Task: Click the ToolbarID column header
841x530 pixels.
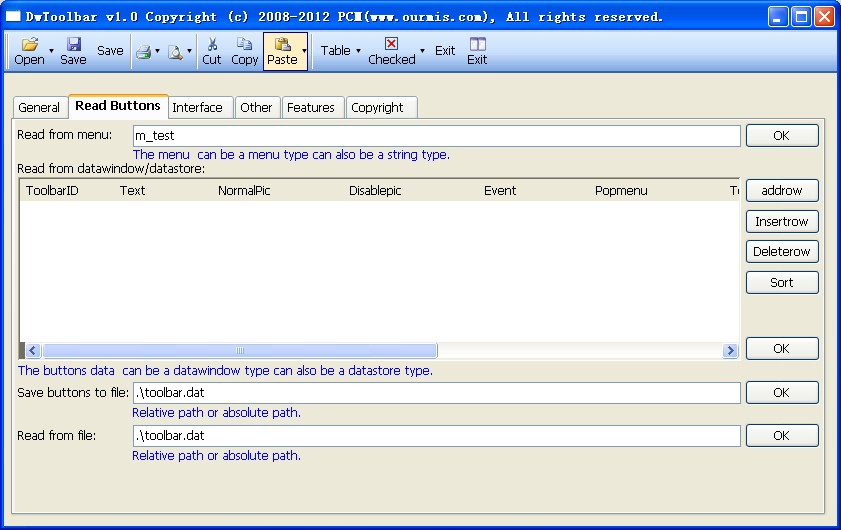Action: click(52, 190)
